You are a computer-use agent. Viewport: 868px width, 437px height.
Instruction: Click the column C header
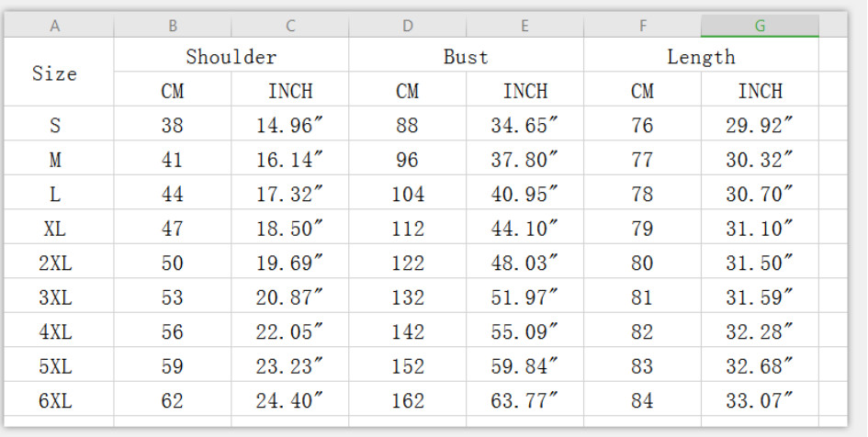(x=290, y=26)
